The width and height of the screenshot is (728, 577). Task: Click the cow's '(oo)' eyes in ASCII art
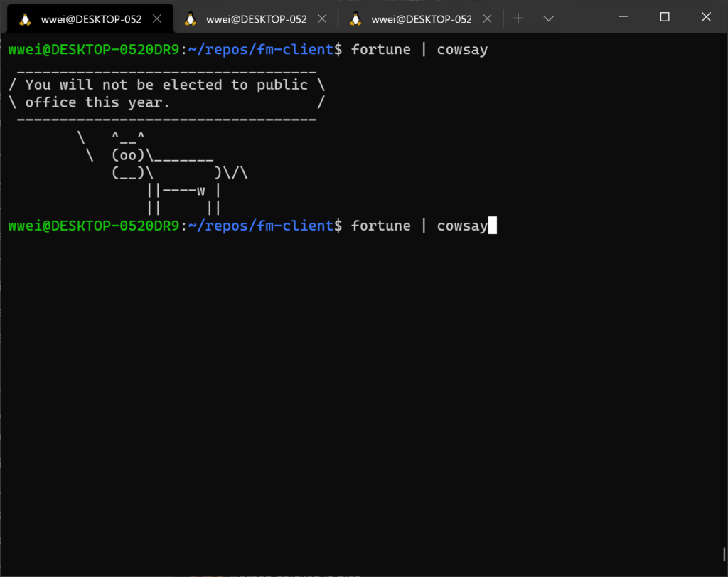[128, 155]
